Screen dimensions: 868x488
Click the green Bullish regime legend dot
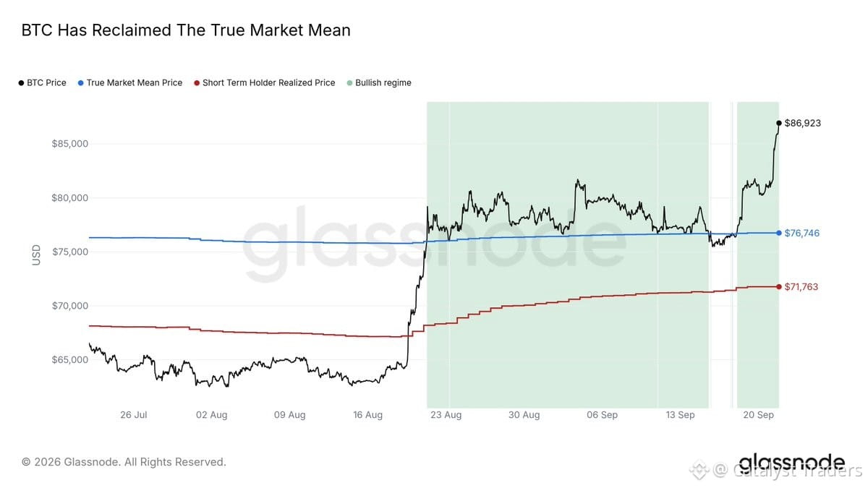point(349,83)
